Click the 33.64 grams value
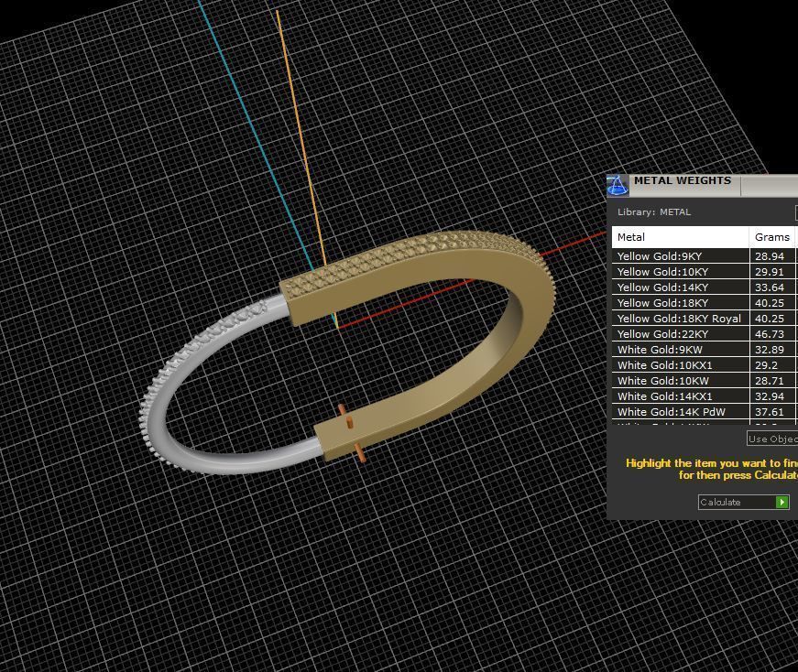 click(769, 287)
